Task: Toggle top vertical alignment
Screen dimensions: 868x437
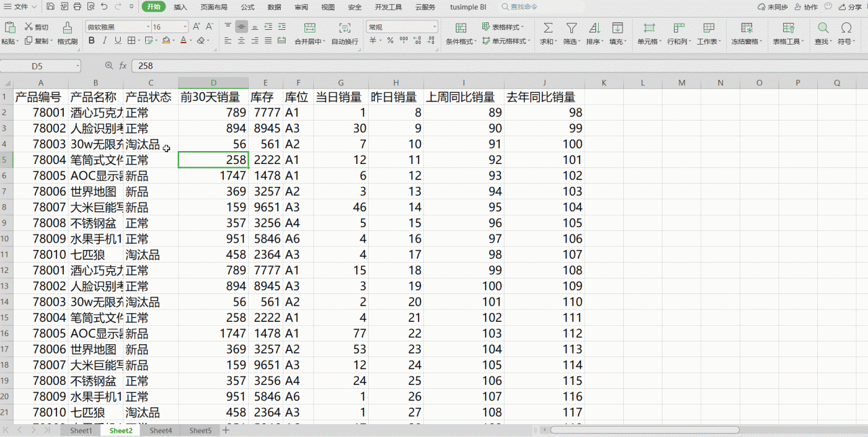Action: (228, 27)
